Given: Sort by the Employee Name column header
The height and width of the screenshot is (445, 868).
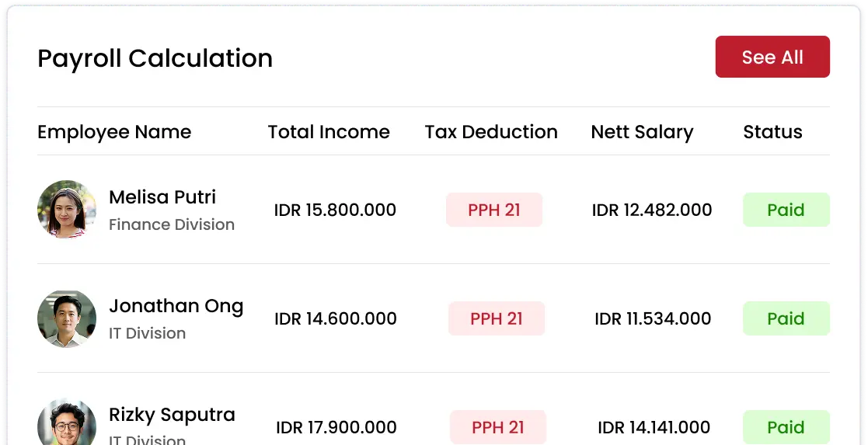Looking at the screenshot, I should (x=114, y=132).
